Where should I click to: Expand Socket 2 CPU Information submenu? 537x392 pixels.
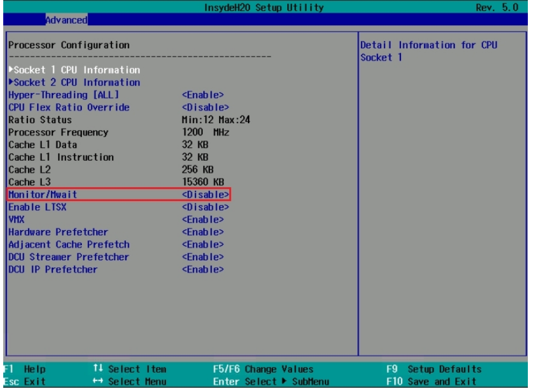point(75,82)
